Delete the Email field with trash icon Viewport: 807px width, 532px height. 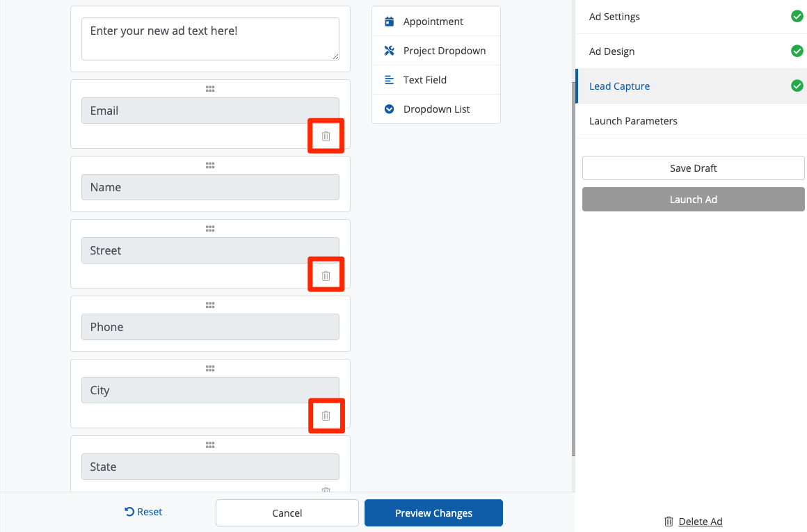[x=326, y=136]
